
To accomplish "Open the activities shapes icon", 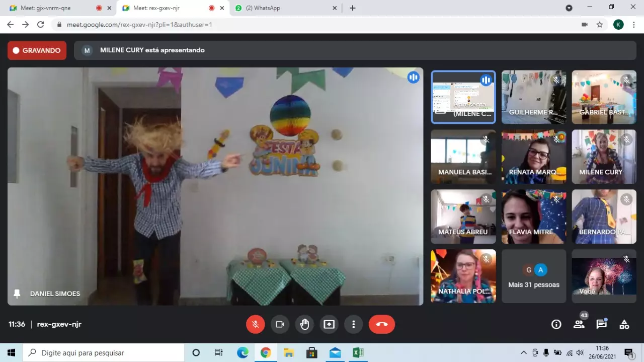I will coord(624,324).
